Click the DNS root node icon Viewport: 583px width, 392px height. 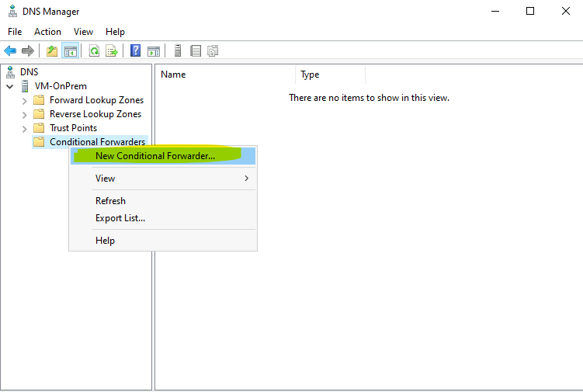(x=10, y=72)
